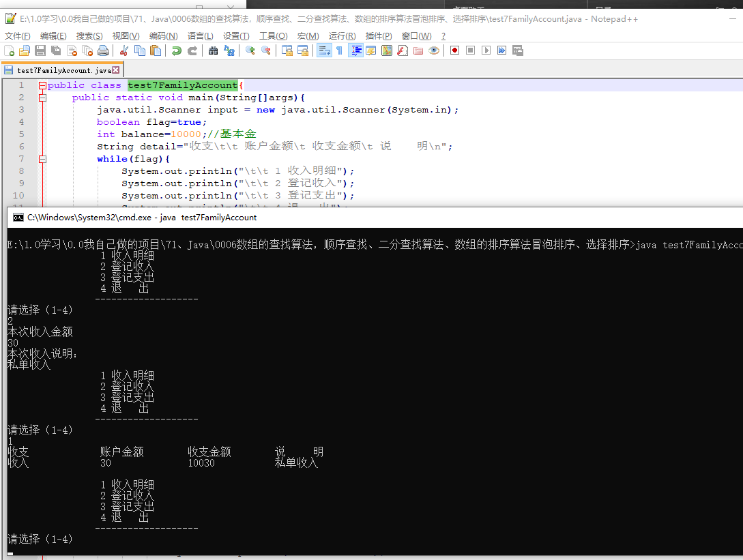Run macro multiple times icon
This screenshot has width=743, height=560.
[x=501, y=50]
